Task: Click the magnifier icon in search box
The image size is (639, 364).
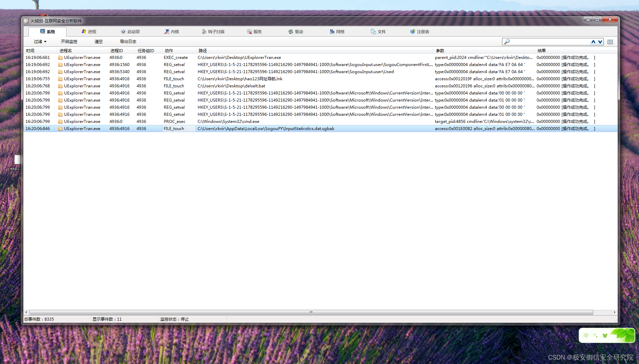Action: [x=507, y=42]
